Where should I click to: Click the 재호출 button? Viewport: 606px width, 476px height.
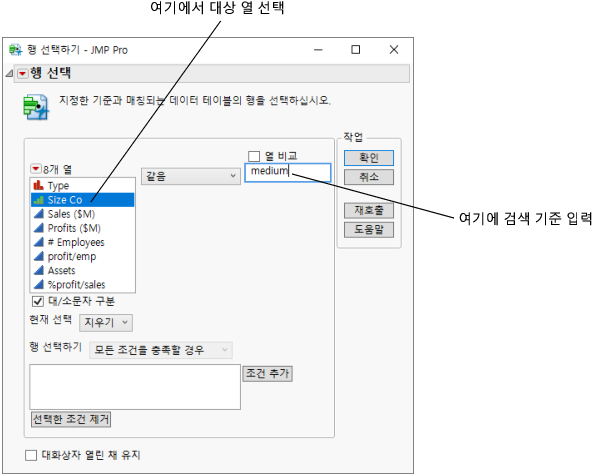(369, 211)
